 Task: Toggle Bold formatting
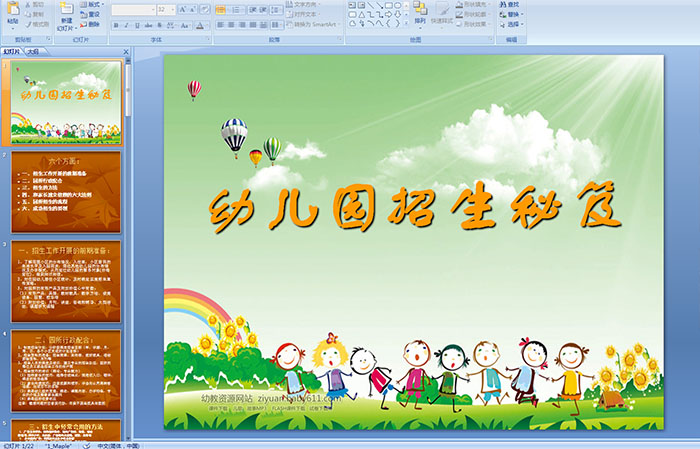pos(116,25)
